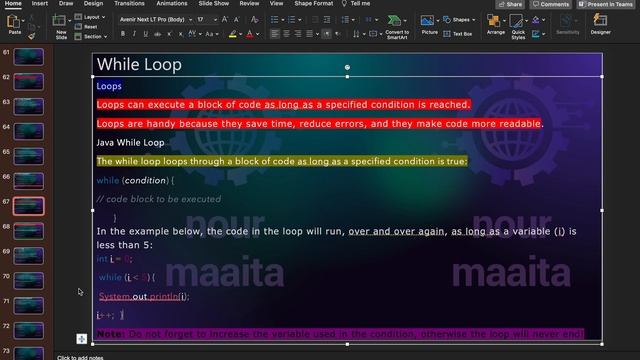Viewport: 640px width, 360px height.
Task: Toggle italic formatting
Action: 134,34
